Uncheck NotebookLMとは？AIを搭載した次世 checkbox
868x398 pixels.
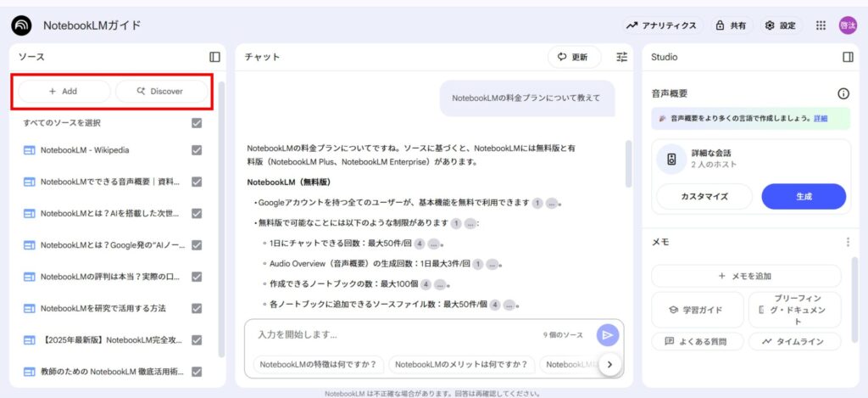point(197,213)
